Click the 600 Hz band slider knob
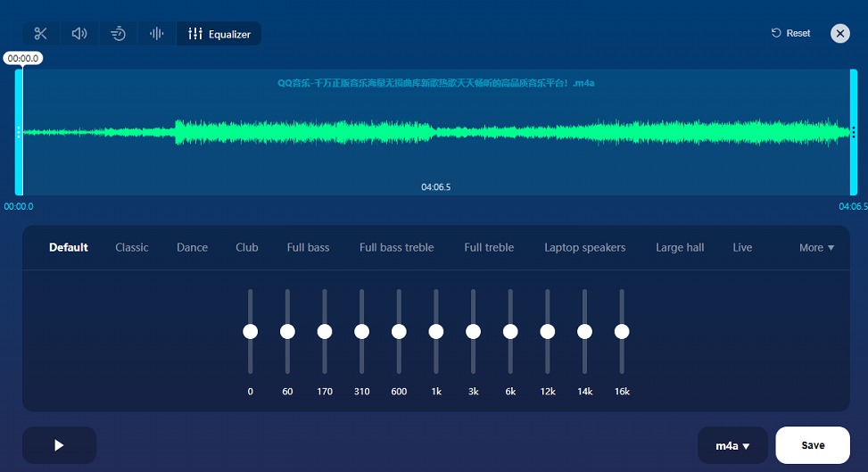868x472 pixels. [399, 331]
